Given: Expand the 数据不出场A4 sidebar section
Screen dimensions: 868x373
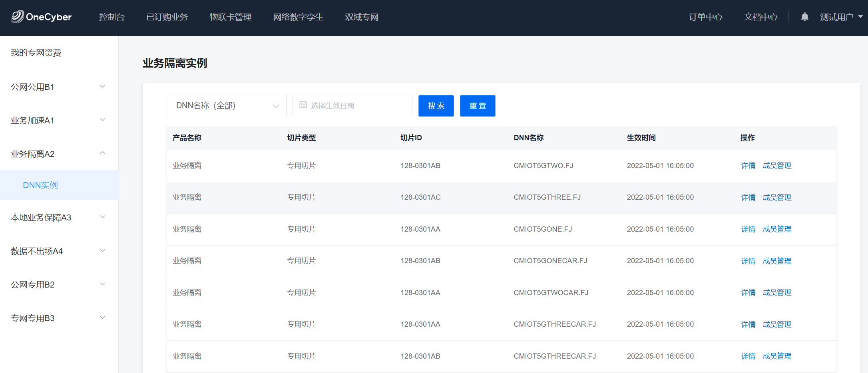Looking at the screenshot, I should pyautogui.click(x=59, y=251).
